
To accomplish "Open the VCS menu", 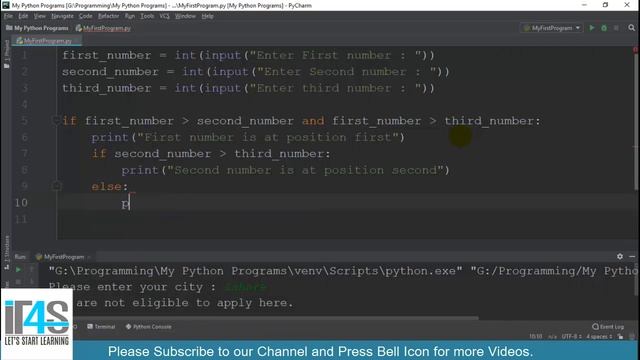I will tap(164, 16).
